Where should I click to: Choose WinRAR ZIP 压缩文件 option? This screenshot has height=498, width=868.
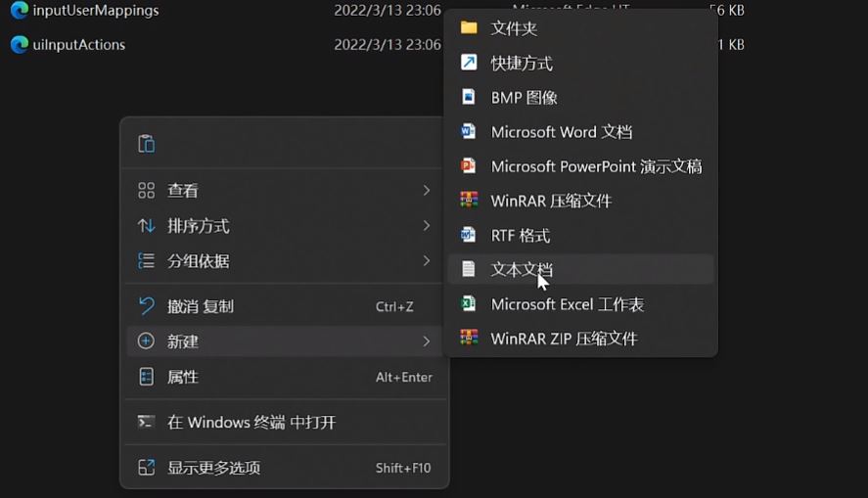click(x=564, y=339)
